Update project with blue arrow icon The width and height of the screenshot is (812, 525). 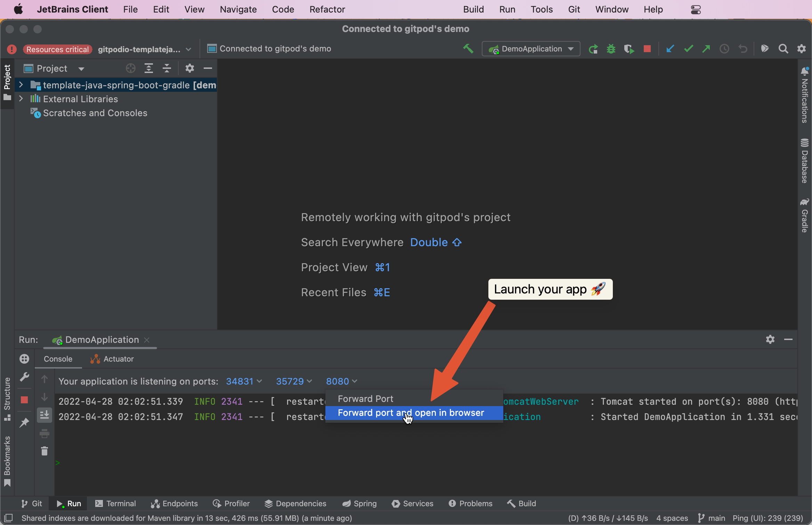(x=670, y=49)
